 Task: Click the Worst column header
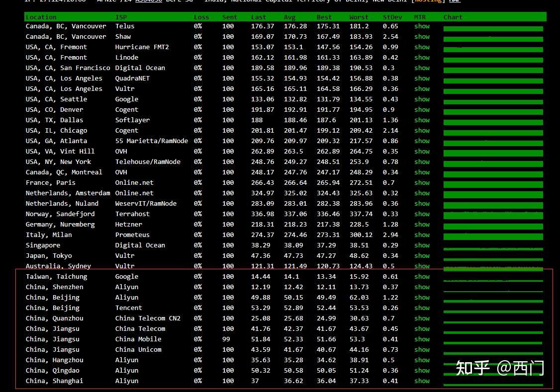[359, 17]
